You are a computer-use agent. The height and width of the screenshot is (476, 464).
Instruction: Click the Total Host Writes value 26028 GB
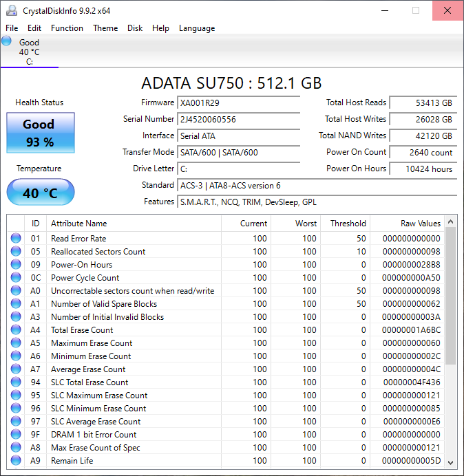423,119
